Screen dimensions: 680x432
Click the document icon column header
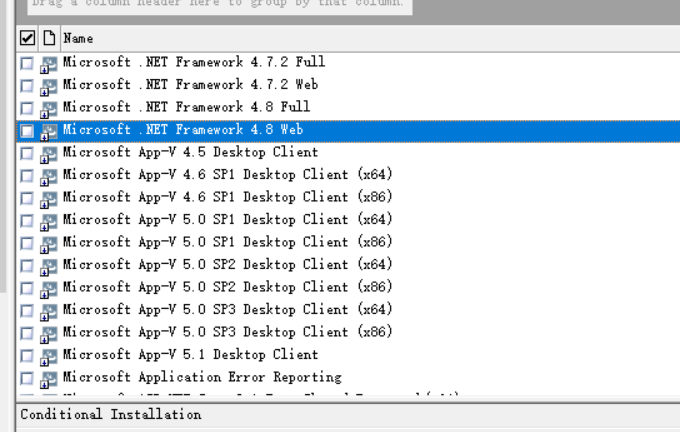(x=48, y=38)
